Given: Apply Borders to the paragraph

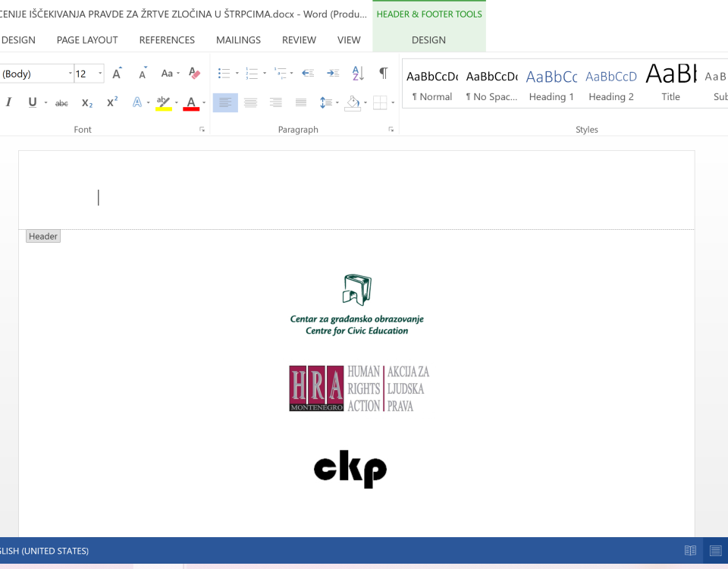Looking at the screenshot, I should coord(380,102).
